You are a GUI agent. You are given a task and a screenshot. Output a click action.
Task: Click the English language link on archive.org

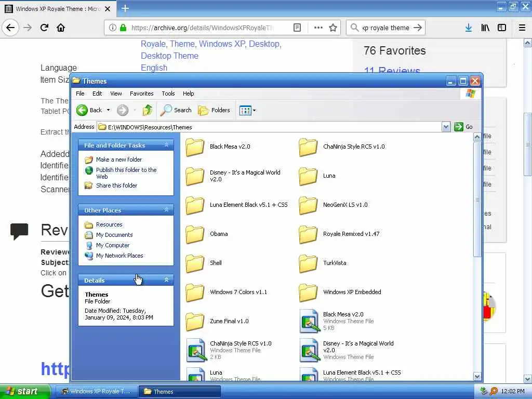click(x=154, y=68)
